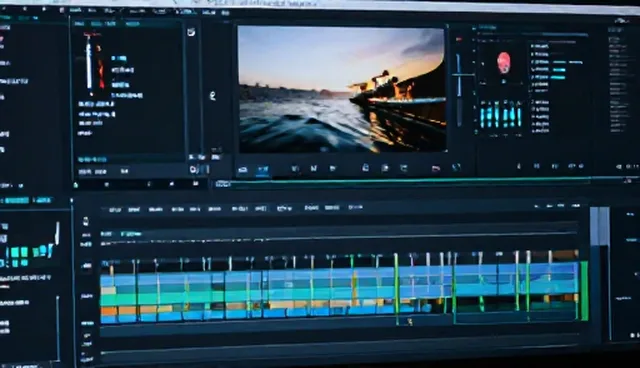The height and width of the screenshot is (368, 640).
Task: Click the first white icon below the preview monitor
Action: click(x=243, y=170)
